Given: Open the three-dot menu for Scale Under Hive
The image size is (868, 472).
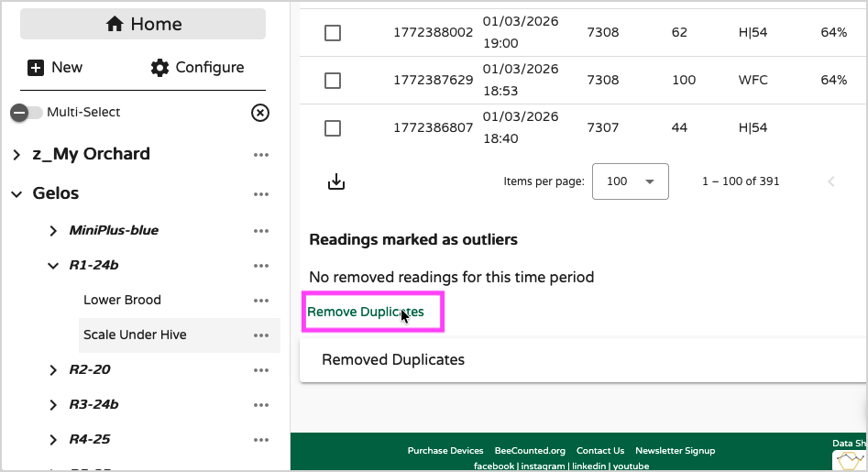Looking at the screenshot, I should [x=261, y=335].
